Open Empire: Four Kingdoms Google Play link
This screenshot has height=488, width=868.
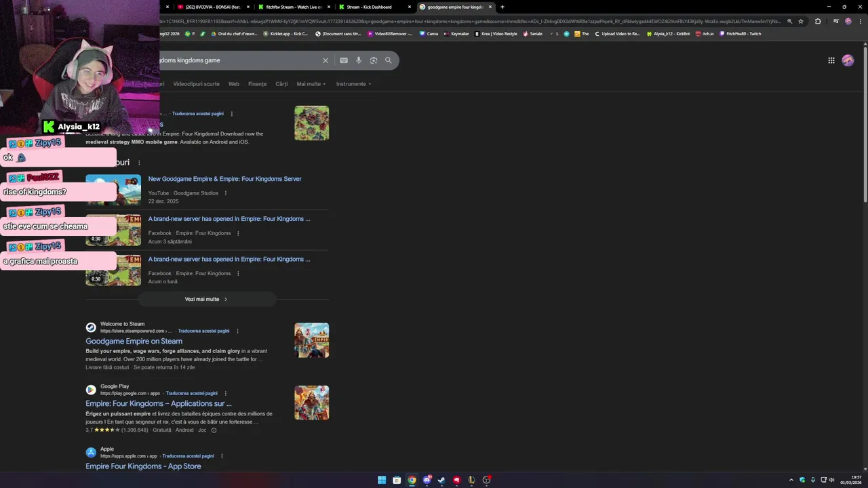159,403
